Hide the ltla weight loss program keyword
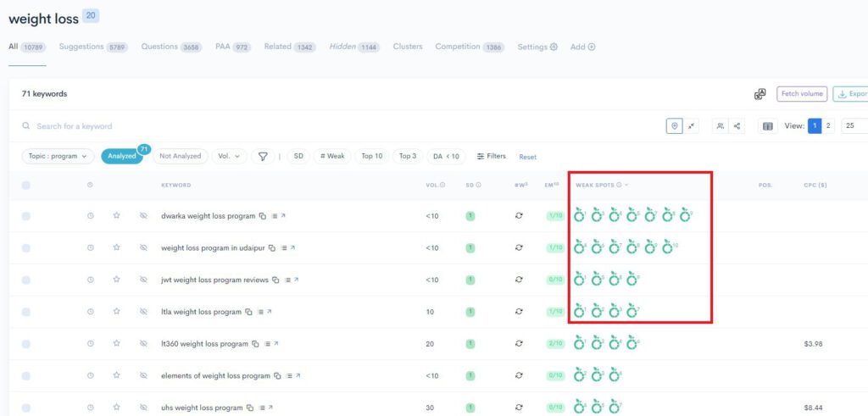This screenshot has width=868, height=416. tap(143, 312)
